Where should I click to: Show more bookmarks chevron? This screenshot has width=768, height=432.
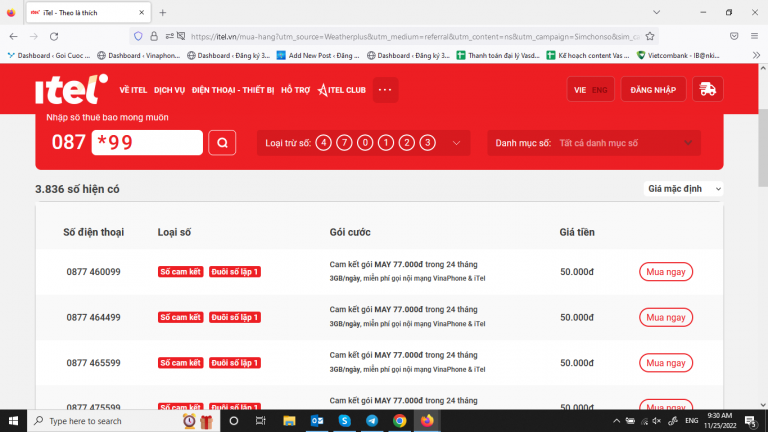tap(756, 55)
